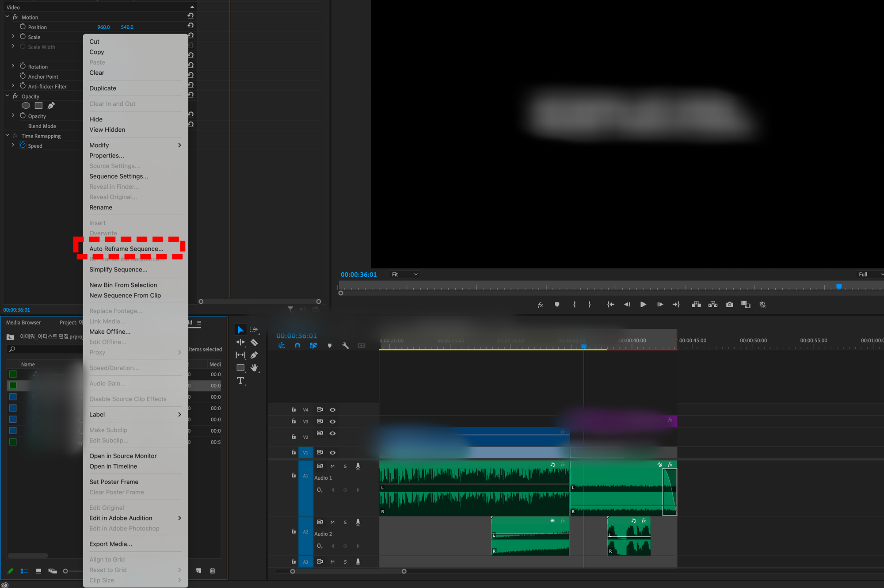Click the Play button in Program monitor
The height and width of the screenshot is (588, 884).
pyautogui.click(x=643, y=305)
